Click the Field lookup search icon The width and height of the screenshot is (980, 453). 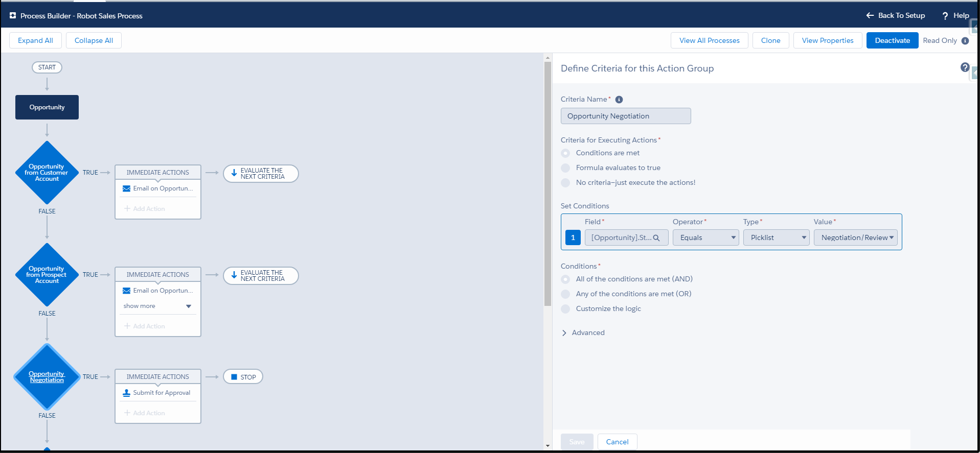click(x=656, y=238)
